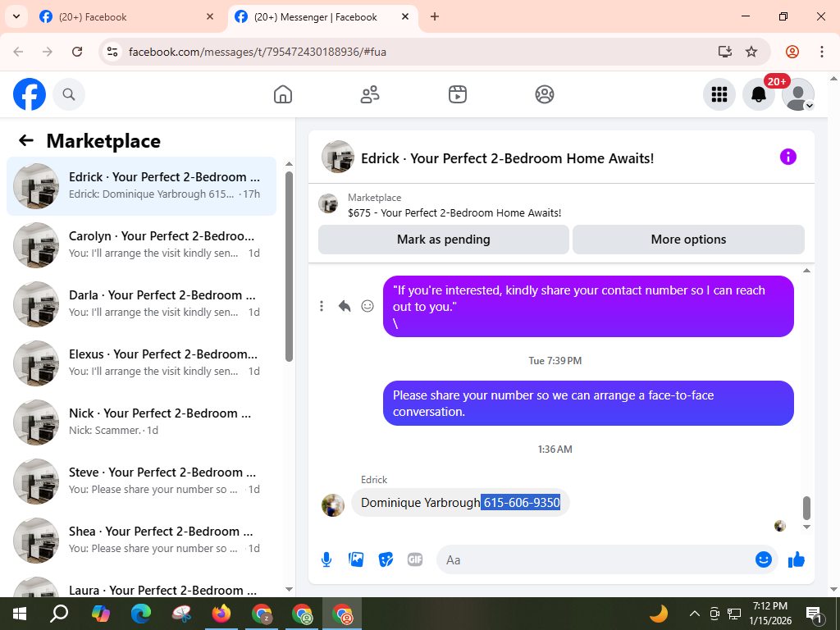840x630 pixels.
Task: Open conversation information purple icon
Action: pos(788,157)
